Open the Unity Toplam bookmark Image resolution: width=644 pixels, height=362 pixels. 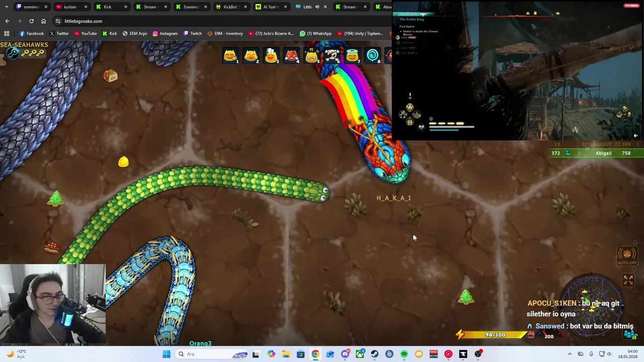[360, 33]
